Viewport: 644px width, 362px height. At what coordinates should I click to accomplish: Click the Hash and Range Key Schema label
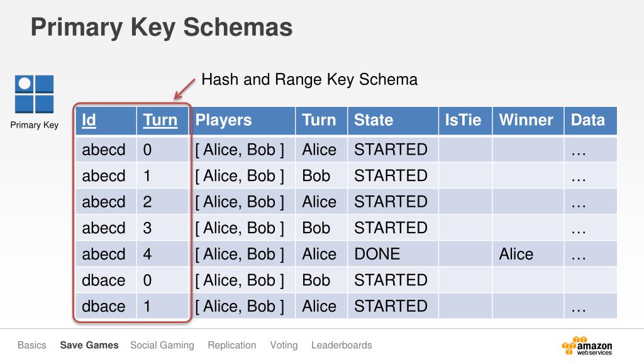pyautogui.click(x=309, y=80)
